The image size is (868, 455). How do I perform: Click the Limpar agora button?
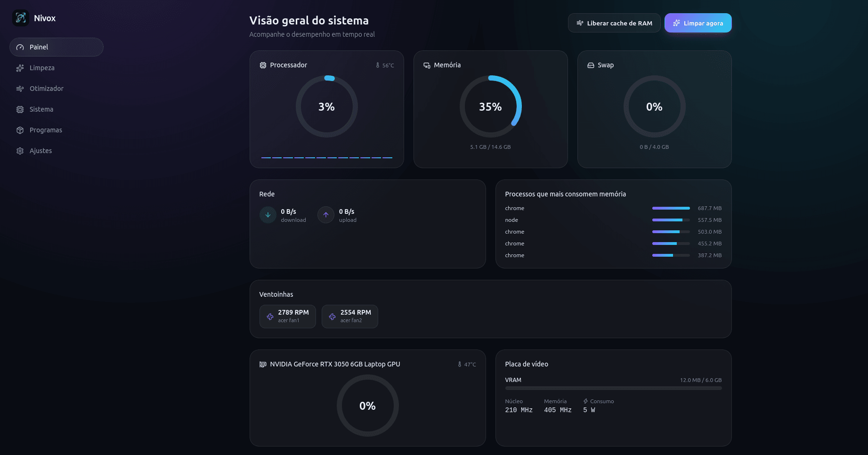(x=698, y=23)
